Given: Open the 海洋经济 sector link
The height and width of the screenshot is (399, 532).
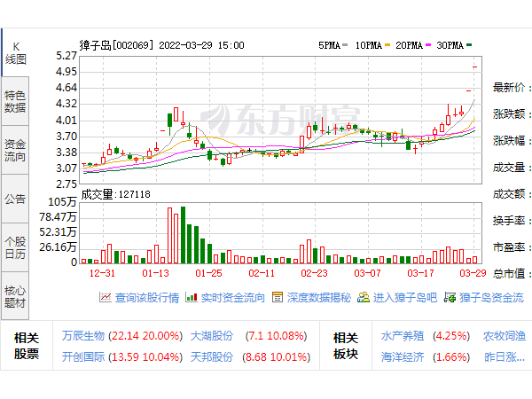Looking at the screenshot, I should (402, 357).
